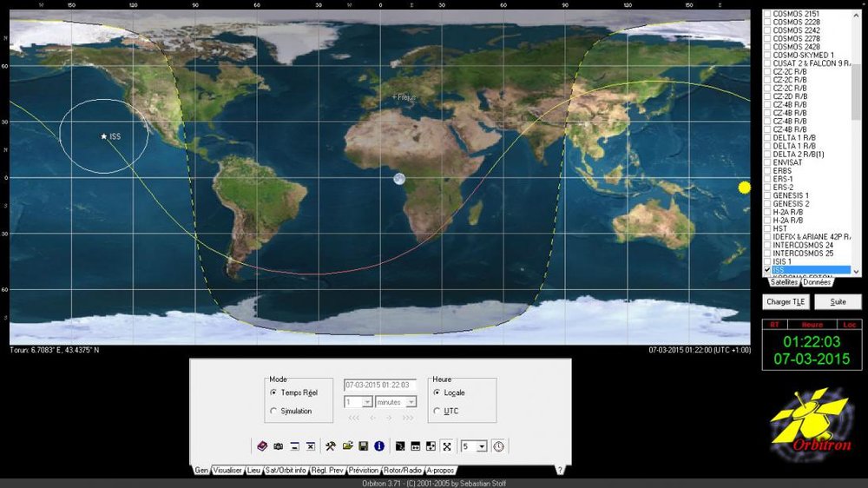Check the COSMOS 2151 checkbox
The height and width of the screenshot is (488, 868).
pyautogui.click(x=767, y=14)
